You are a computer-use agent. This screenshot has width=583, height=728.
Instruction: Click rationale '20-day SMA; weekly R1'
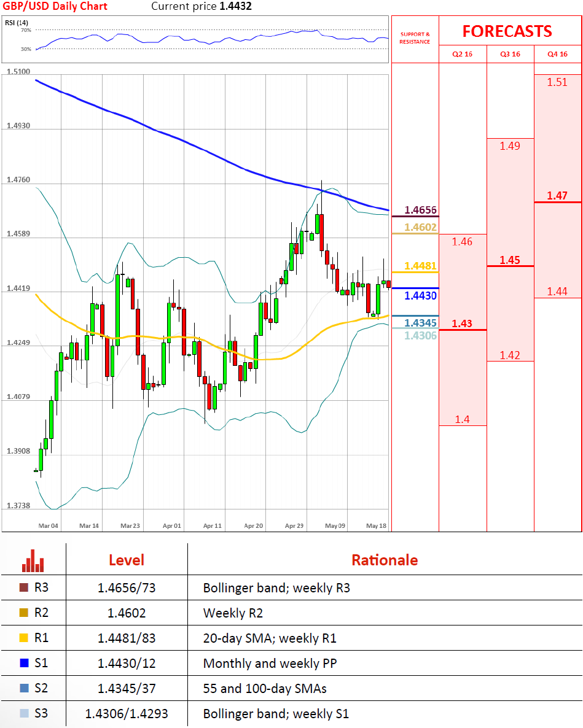(x=270, y=638)
